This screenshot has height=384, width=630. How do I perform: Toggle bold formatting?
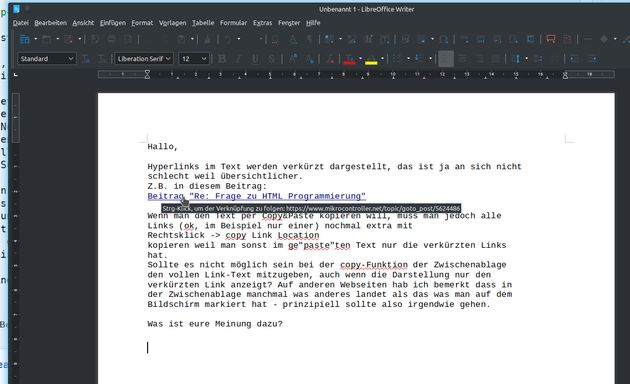point(221,59)
